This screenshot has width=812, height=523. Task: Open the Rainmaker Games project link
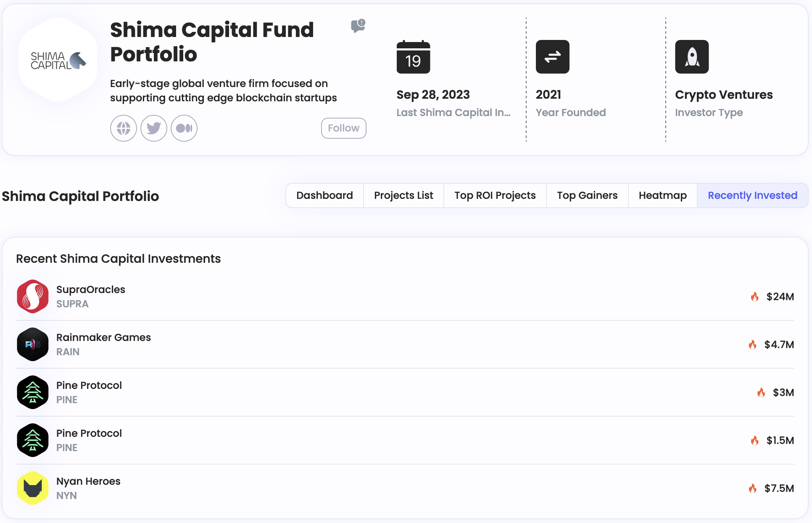103,338
